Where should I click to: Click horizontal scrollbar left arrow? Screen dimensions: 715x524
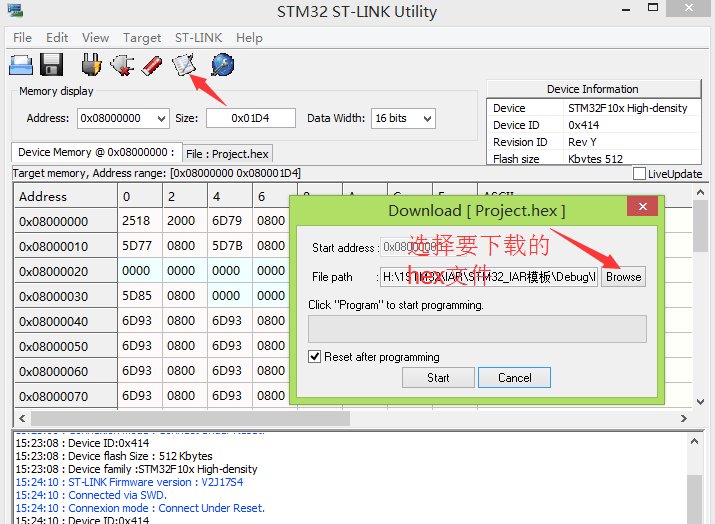22,418
